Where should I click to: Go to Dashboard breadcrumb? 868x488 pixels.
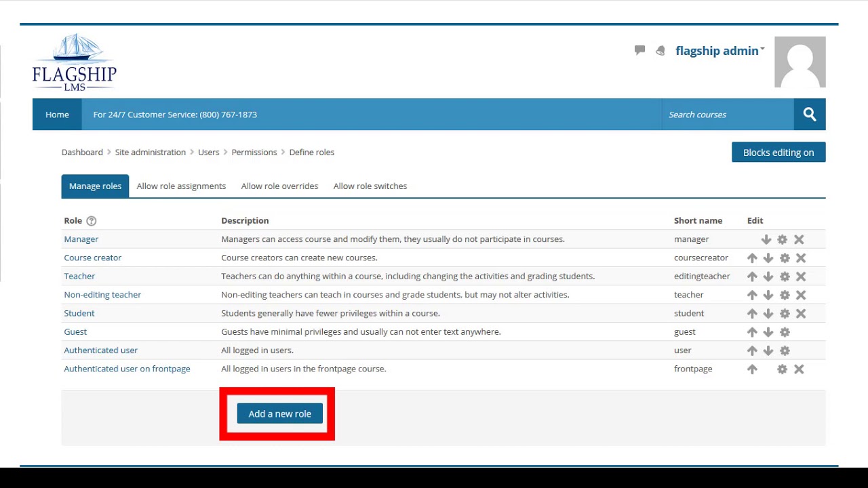pyautogui.click(x=82, y=152)
